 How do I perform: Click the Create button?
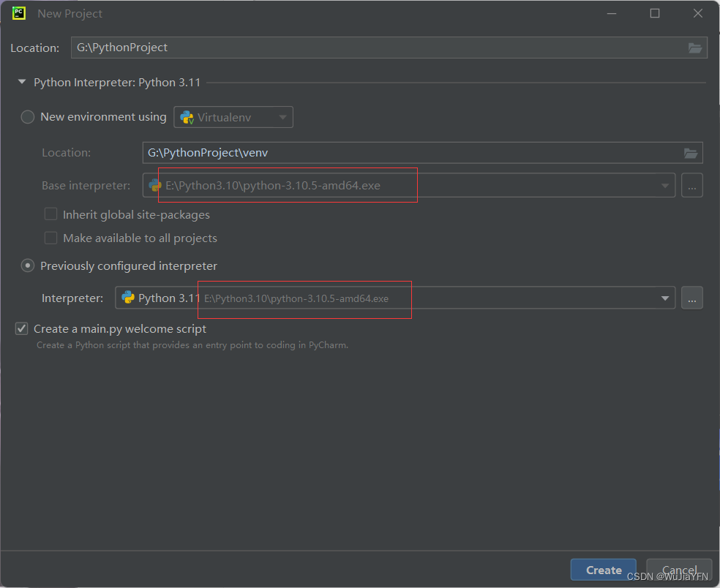tap(603, 570)
